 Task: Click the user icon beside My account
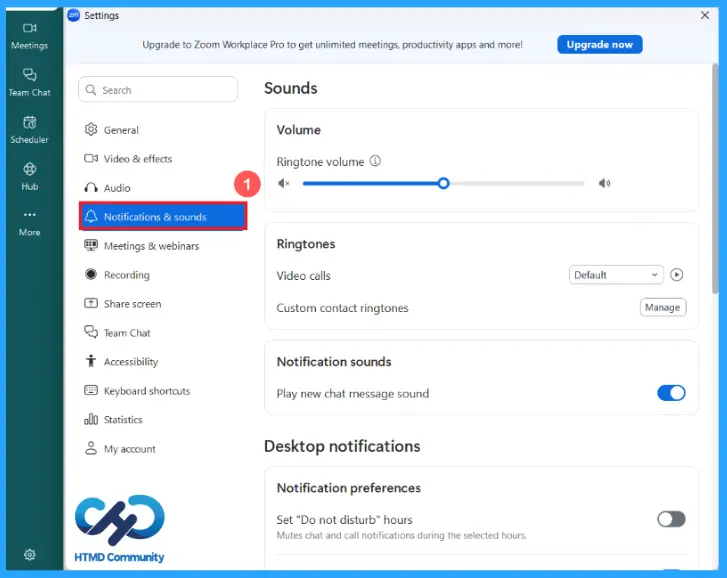(91, 448)
